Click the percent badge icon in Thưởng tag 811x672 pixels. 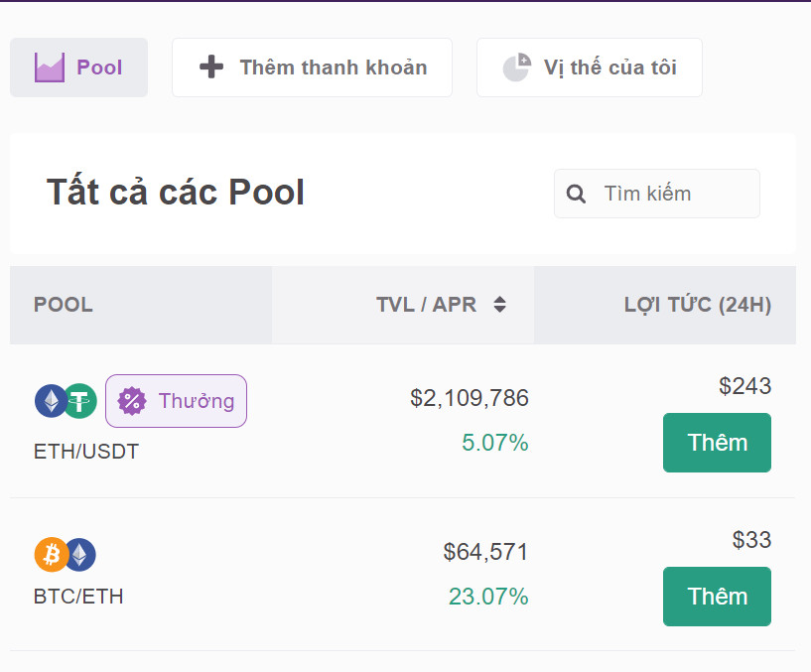tap(132, 401)
